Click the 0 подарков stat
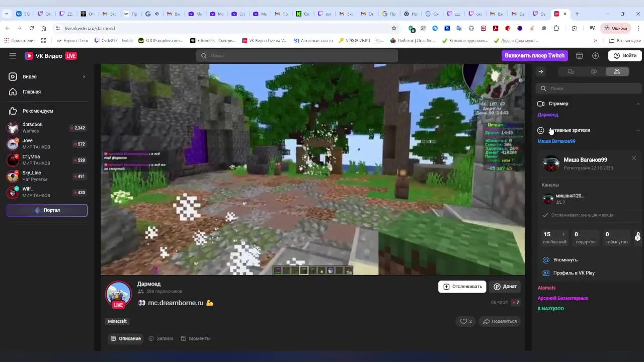Image resolution: width=644 pixels, height=362 pixels. coord(585,237)
